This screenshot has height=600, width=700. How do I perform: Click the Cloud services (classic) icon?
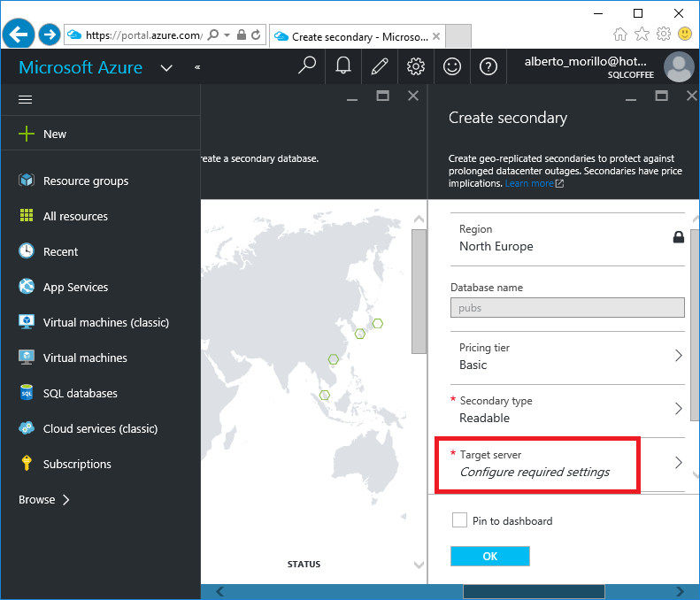coord(27,427)
